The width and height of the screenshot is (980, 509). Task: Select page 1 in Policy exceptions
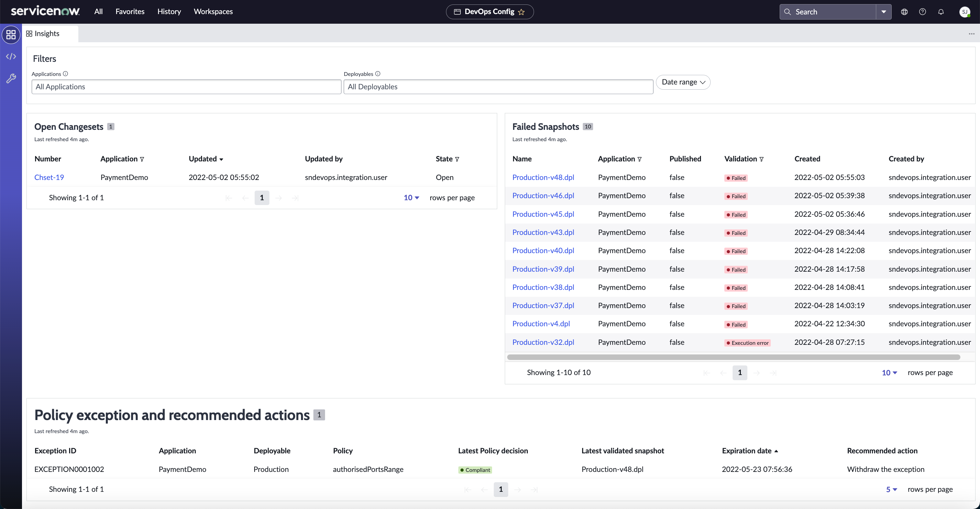[x=501, y=490]
